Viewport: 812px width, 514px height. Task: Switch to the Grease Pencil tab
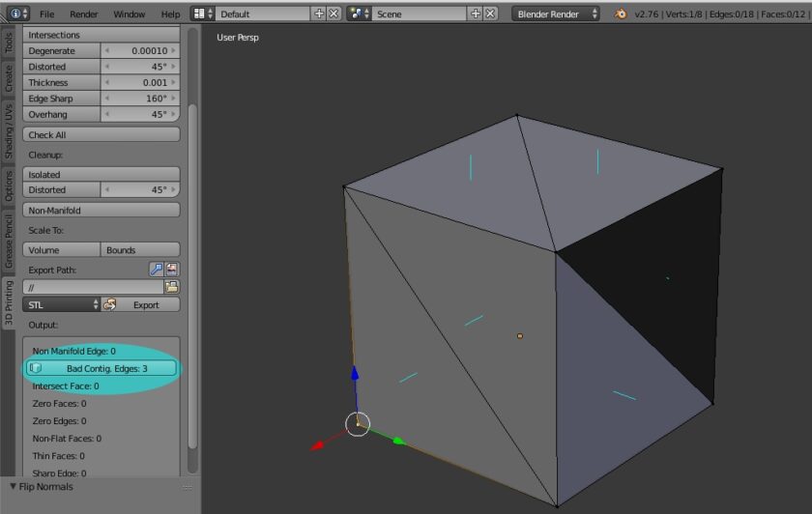click(9, 242)
